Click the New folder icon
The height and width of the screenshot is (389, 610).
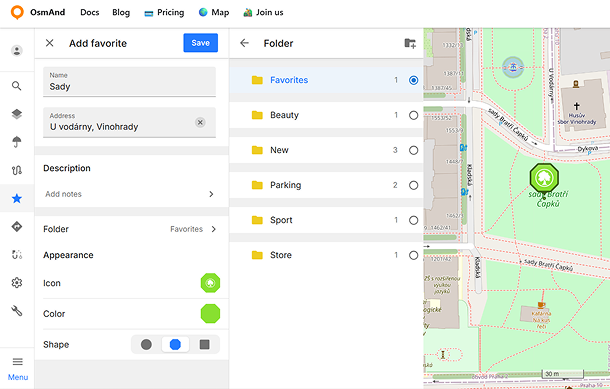257,150
